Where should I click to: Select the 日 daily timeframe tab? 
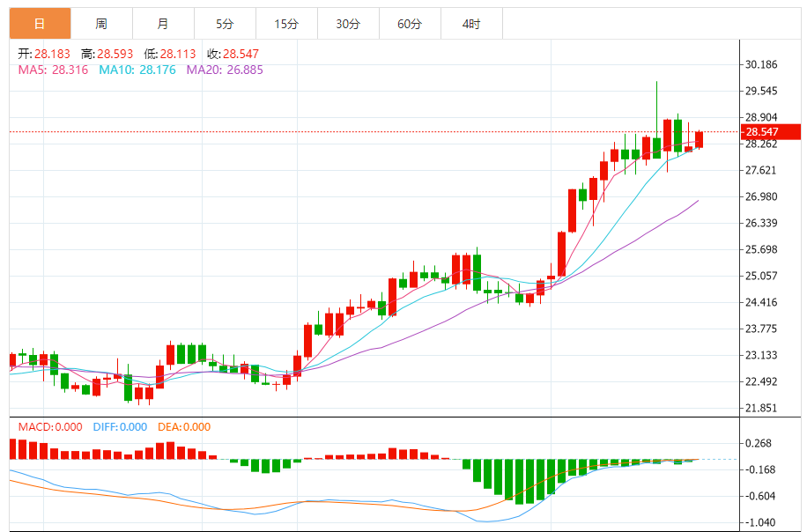point(41,24)
